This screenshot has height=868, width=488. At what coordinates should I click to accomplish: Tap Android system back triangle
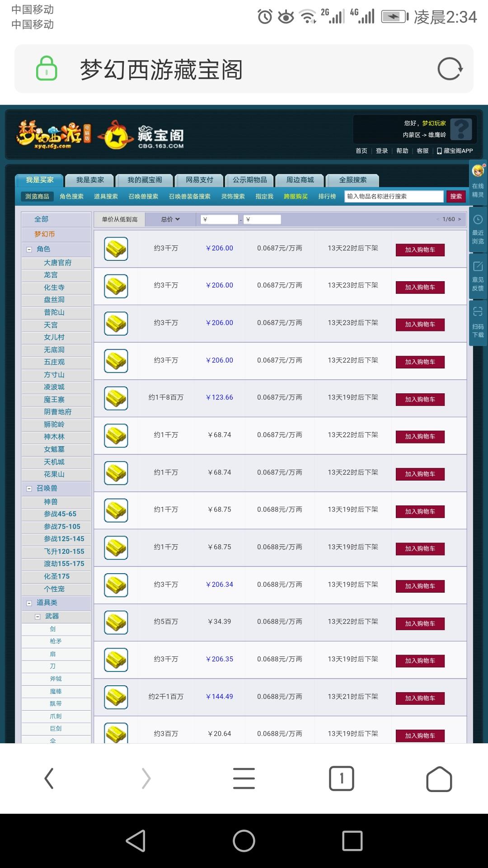click(x=136, y=841)
